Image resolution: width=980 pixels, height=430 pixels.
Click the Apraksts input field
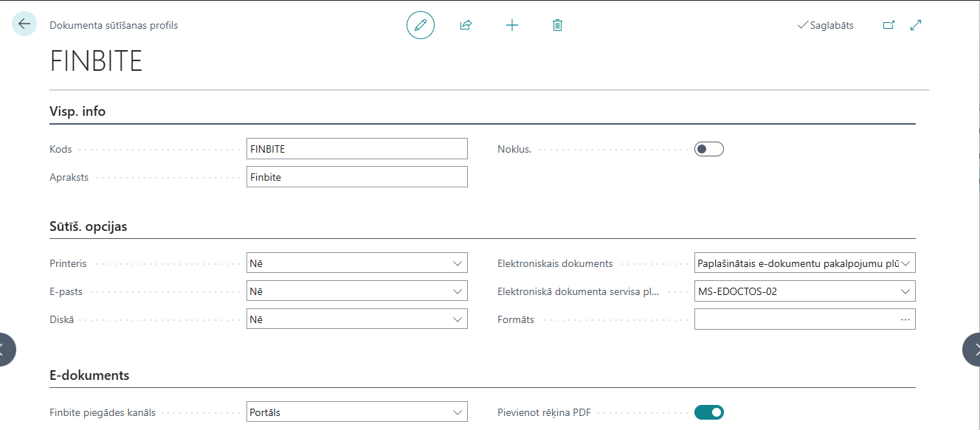tap(357, 177)
